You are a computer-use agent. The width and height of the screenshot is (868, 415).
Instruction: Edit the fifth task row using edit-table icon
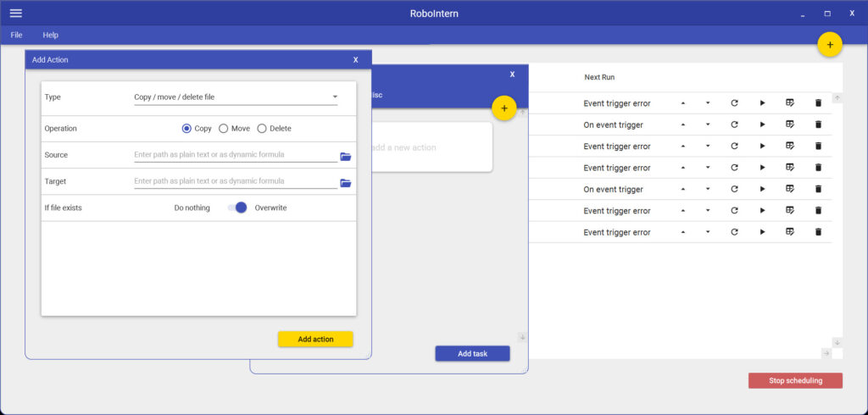click(x=790, y=189)
